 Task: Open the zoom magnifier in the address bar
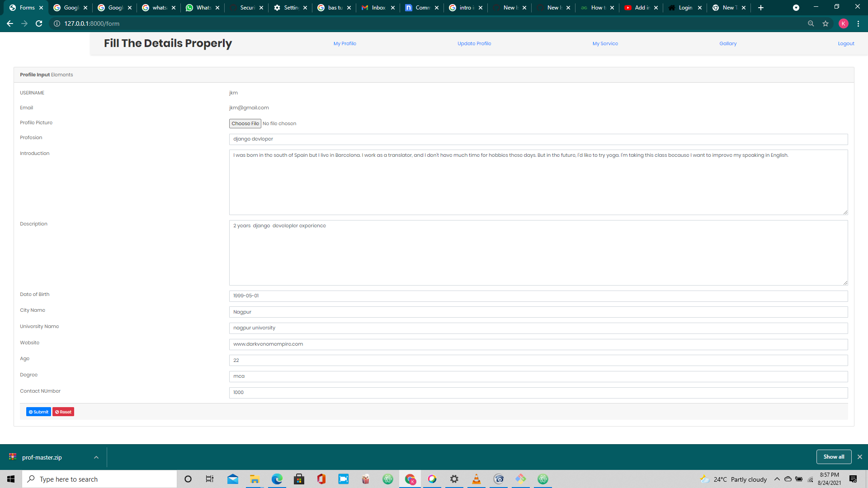click(x=811, y=23)
